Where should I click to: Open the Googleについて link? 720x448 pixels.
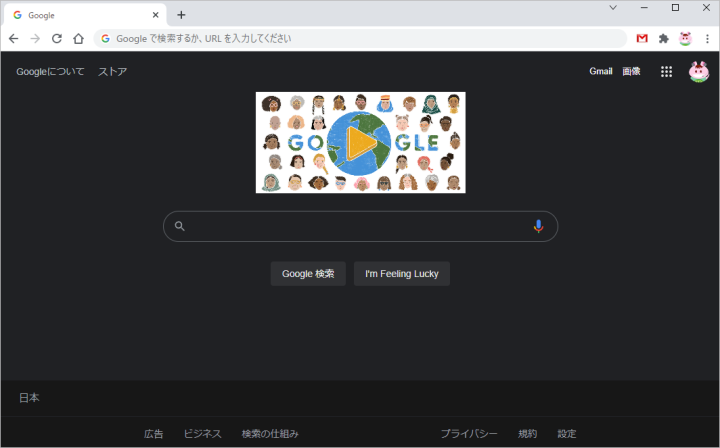coord(50,72)
